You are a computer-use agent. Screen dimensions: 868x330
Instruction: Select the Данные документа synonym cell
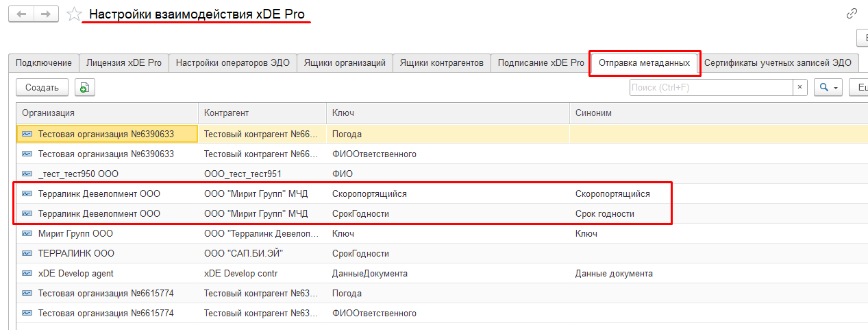click(x=719, y=273)
